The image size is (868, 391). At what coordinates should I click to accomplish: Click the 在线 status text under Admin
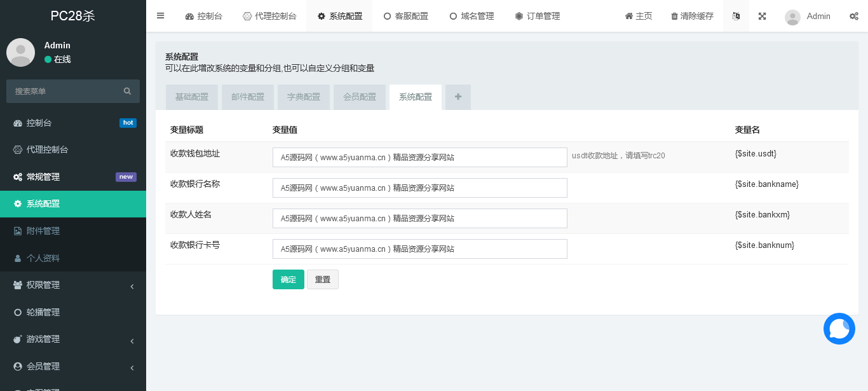coord(62,60)
